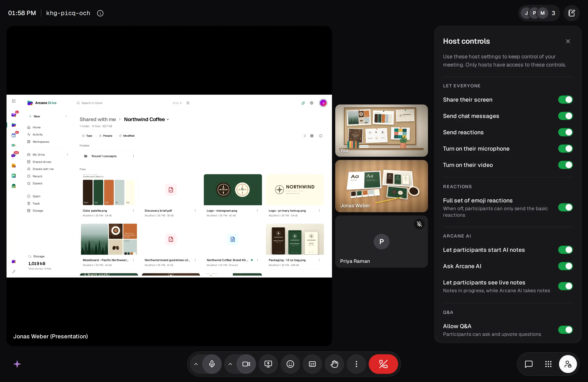Toggle the host controls lock-person icon
This screenshot has width=588, height=382.
pos(568,364)
